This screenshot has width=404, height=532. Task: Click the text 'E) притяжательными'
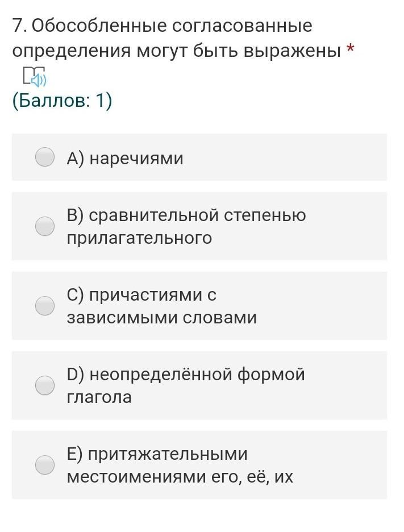[157, 454]
